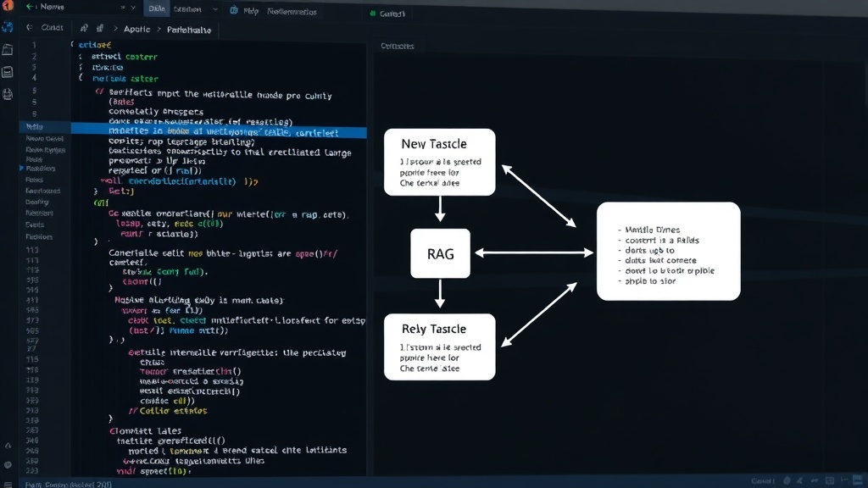The height and width of the screenshot is (488, 868).
Task: Select the Nesrasrs sidebar item
Action: coord(39,213)
